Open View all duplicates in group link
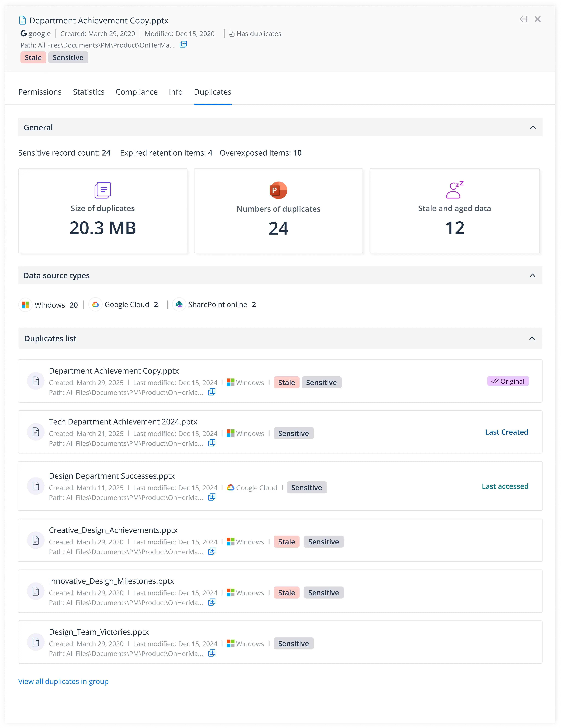The image size is (561, 728). (63, 681)
